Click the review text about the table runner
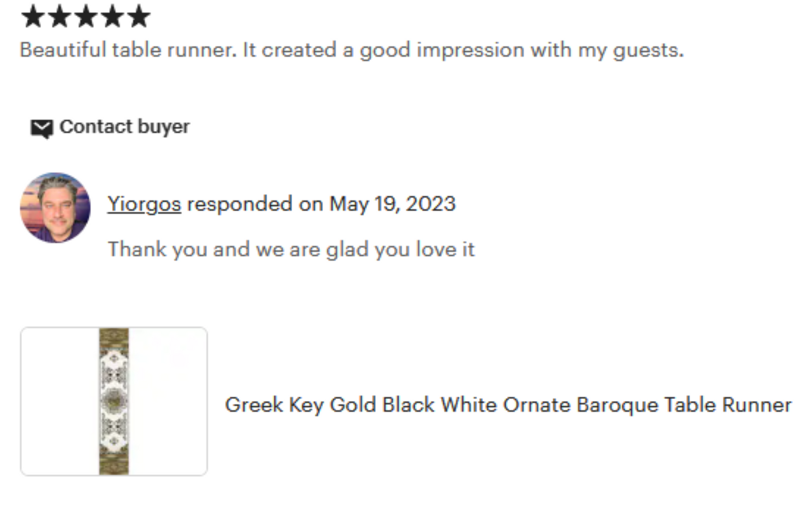Screen dimensions: 812x515 [352, 50]
